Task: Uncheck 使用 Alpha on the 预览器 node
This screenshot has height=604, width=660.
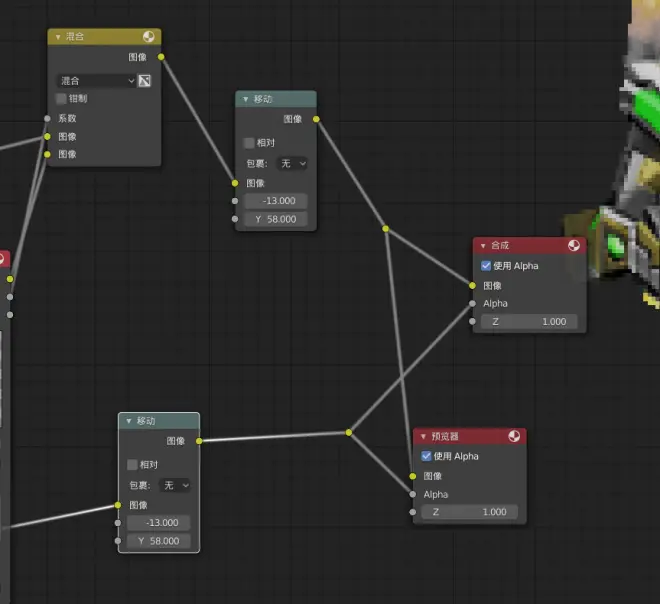Action: (x=426, y=456)
